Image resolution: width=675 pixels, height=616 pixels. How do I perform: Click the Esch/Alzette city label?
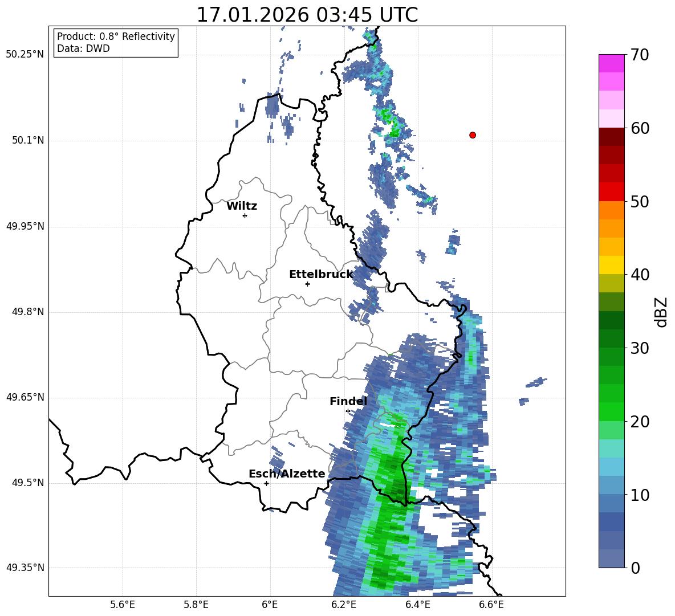(287, 474)
